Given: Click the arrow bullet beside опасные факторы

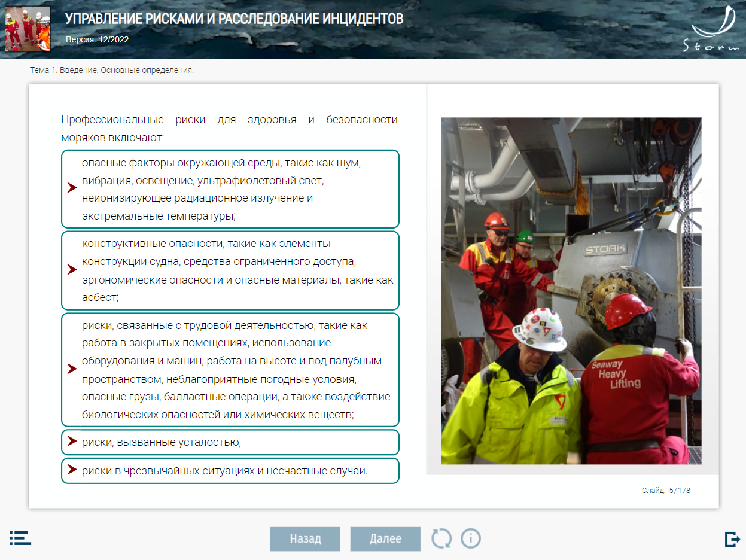Looking at the screenshot, I should click(72, 188).
